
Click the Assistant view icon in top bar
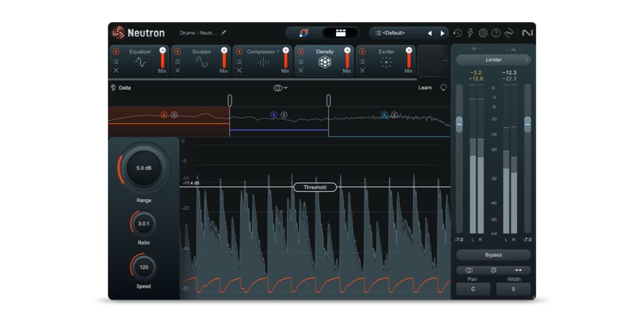[x=304, y=33]
